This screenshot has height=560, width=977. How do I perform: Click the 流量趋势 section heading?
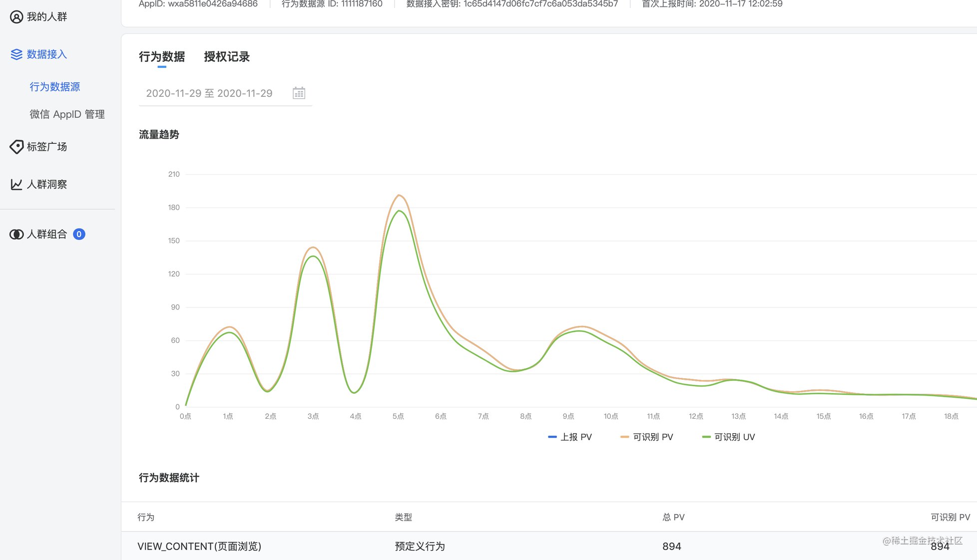pos(159,135)
